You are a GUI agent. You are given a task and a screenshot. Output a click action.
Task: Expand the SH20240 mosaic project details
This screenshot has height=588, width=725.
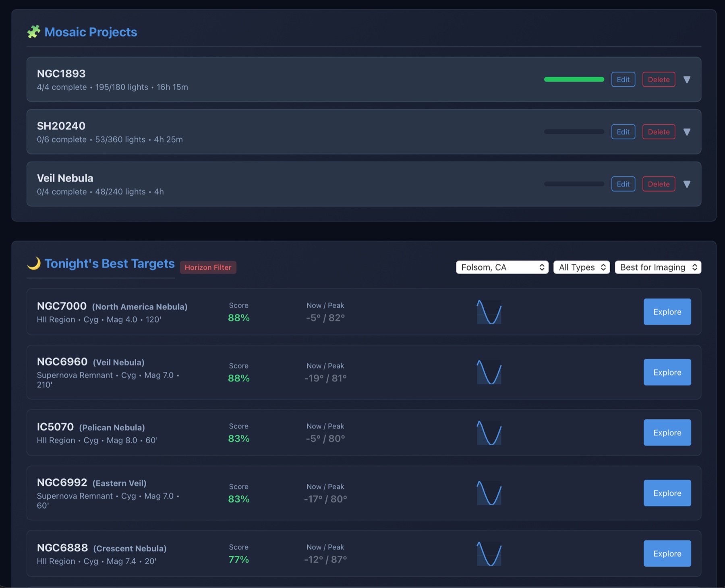[687, 132]
